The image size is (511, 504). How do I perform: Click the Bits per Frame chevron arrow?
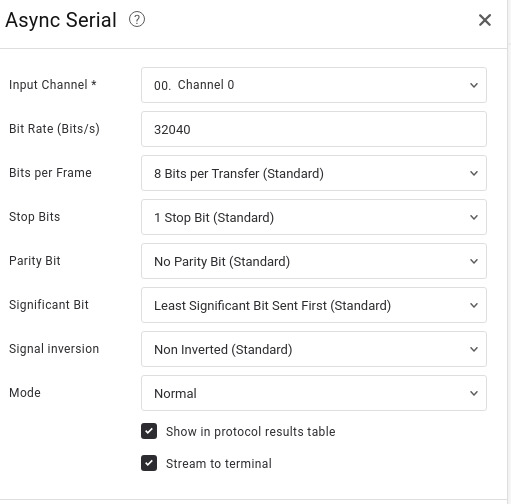click(x=474, y=173)
